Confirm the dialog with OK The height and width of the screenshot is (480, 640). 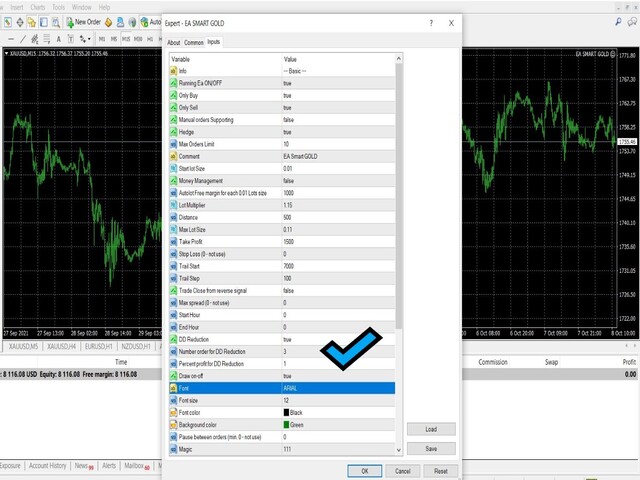pos(364,471)
